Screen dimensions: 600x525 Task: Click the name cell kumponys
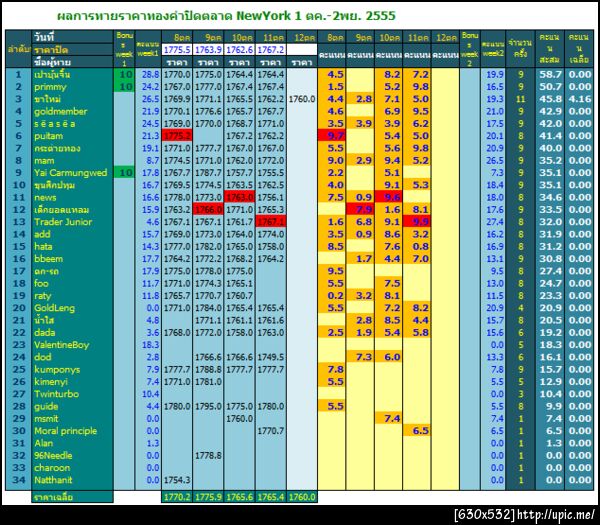pyautogui.click(x=72, y=369)
